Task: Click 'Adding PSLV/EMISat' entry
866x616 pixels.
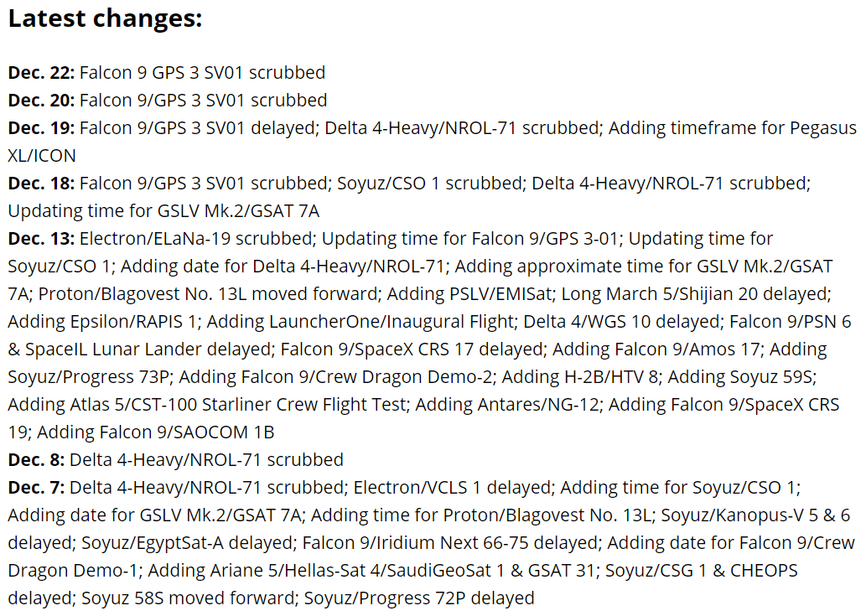Action: point(469,293)
